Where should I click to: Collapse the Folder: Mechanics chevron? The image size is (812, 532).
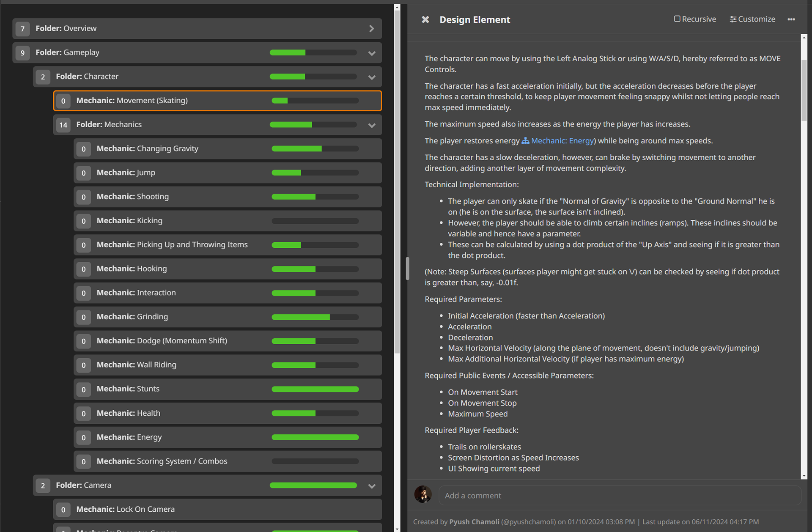pos(371,125)
